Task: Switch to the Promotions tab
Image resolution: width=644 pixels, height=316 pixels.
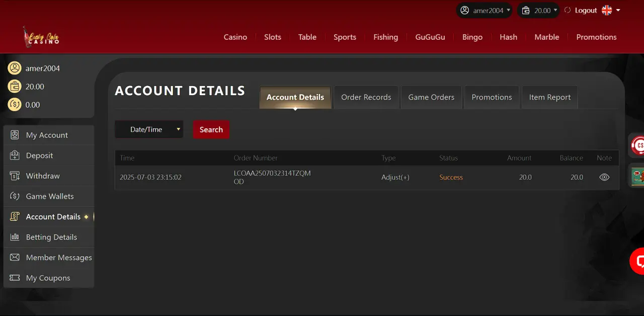Action: (x=492, y=97)
